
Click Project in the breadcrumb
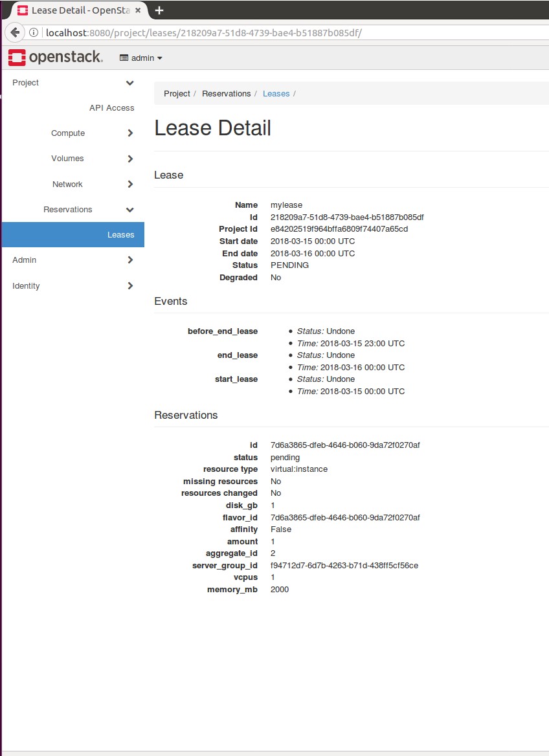click(x=177, y=94)
